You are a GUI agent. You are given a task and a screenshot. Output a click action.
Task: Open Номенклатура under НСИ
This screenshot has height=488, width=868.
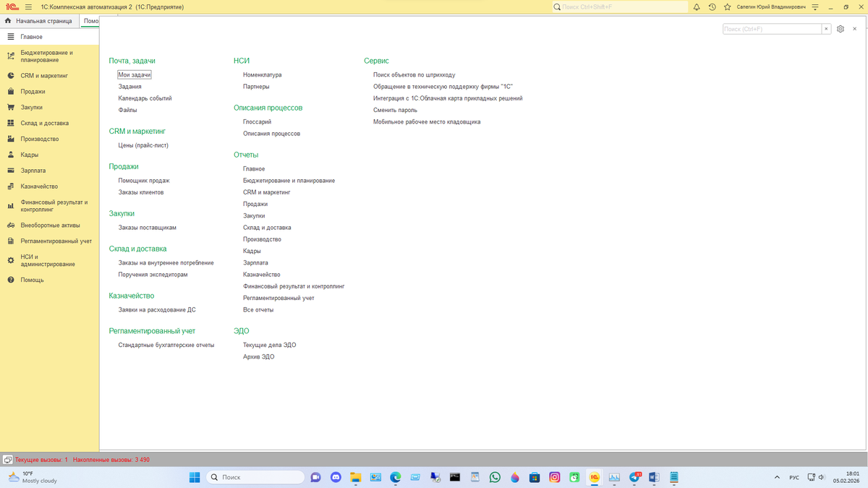(263, 74)
